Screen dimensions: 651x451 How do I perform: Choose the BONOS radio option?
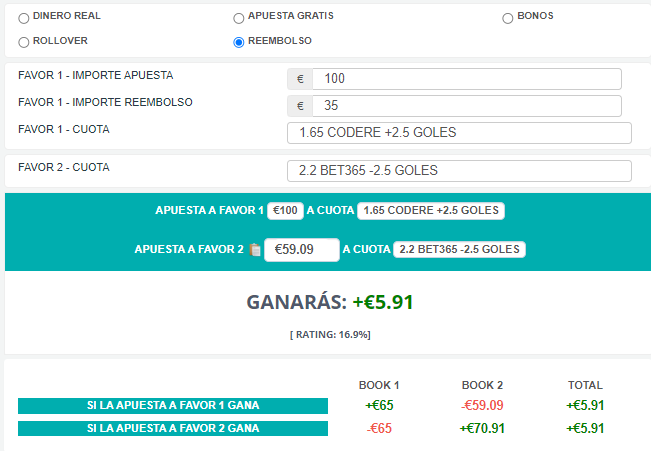[507, 18]
